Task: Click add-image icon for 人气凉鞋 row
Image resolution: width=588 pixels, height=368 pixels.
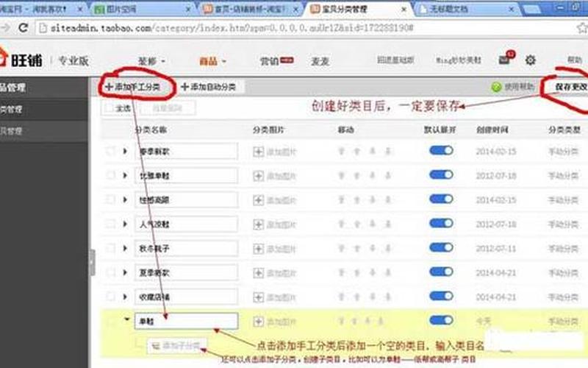Action: [x=258, y=224]
